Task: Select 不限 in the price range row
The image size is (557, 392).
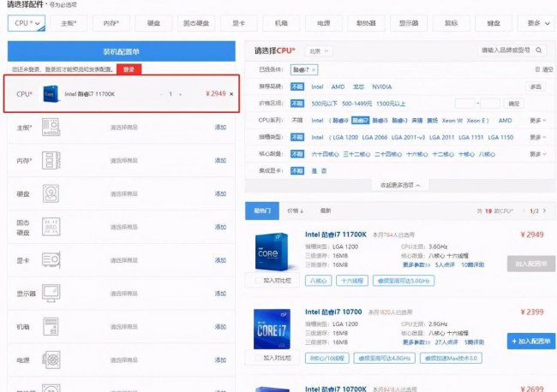Action: tap(297, 104)
